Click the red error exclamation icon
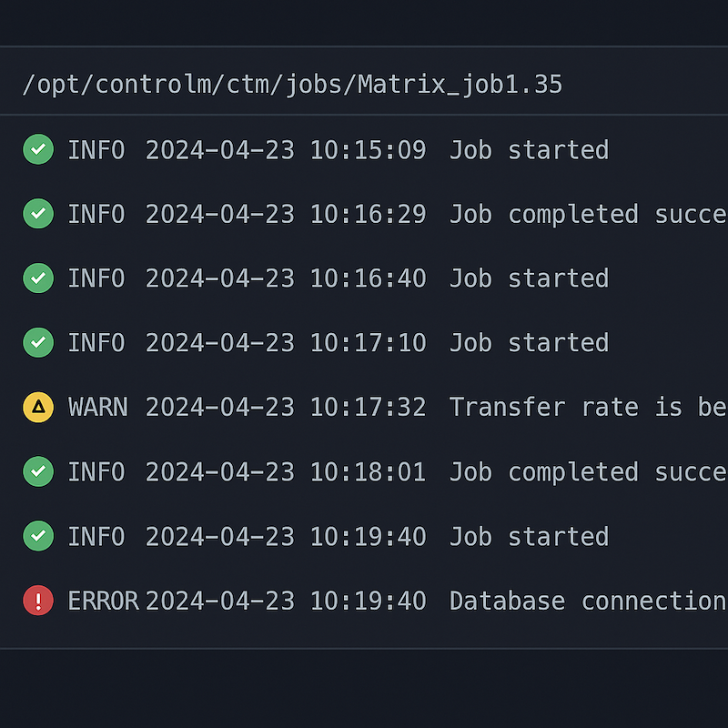Screen dimensions: 728x728 coord(38,601)
